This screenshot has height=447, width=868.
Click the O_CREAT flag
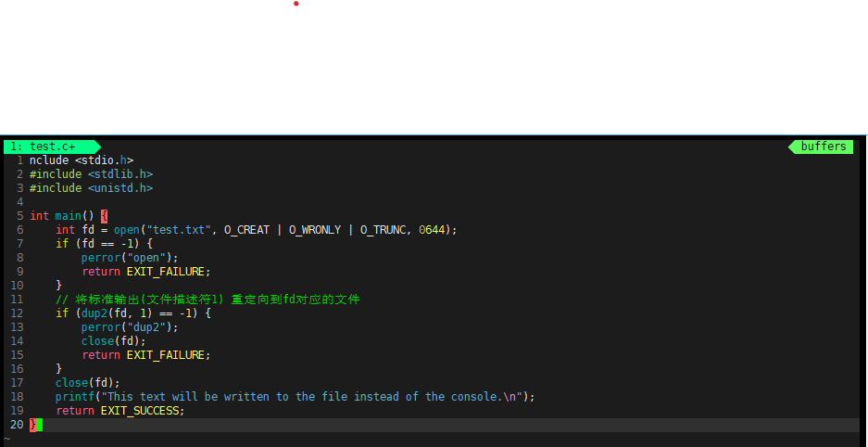[x=247, y=230]
